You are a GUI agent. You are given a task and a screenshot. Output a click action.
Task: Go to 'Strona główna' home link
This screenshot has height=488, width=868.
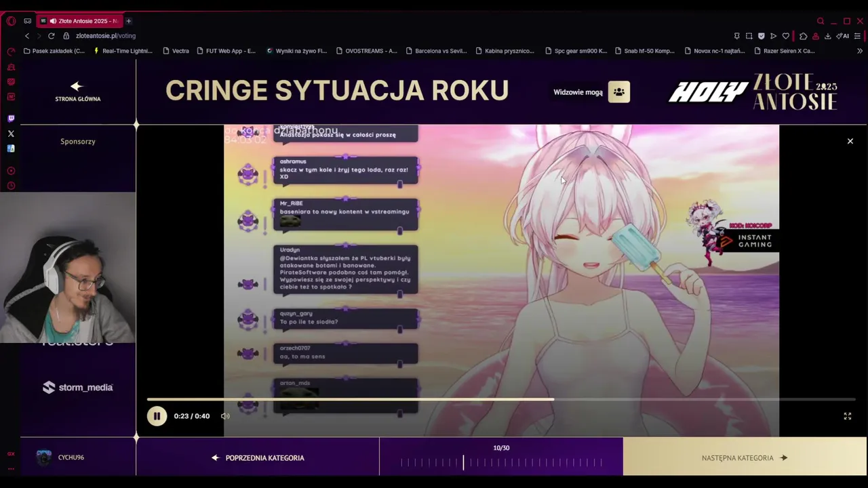coord(77,91)
